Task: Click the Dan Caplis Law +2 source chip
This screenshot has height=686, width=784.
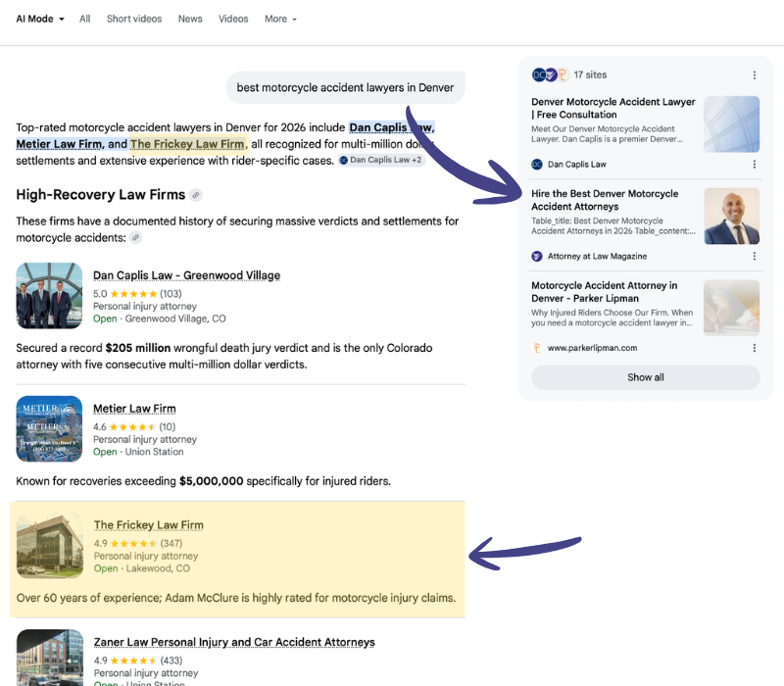Action: (381, 160)
